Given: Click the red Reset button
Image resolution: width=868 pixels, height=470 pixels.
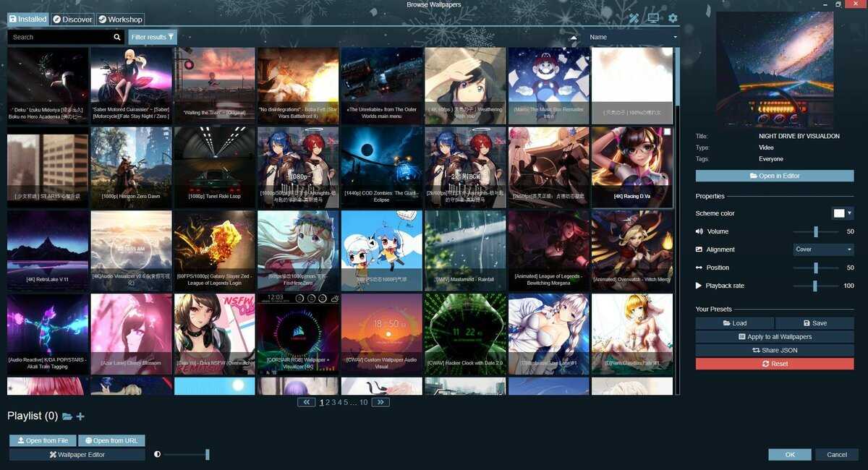Looking at the screenshot, I should click(775, 364).
